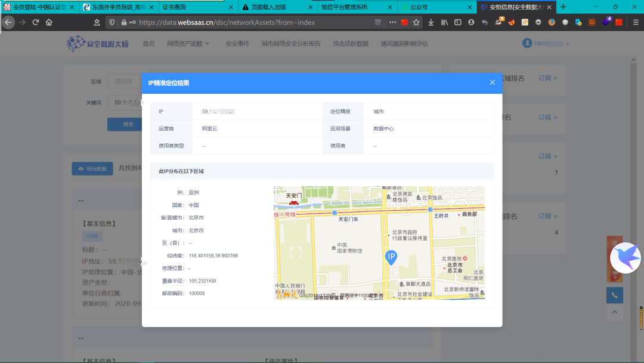
Task: Open the floating bird assistant icon
Action: click(x=625, y=258)
